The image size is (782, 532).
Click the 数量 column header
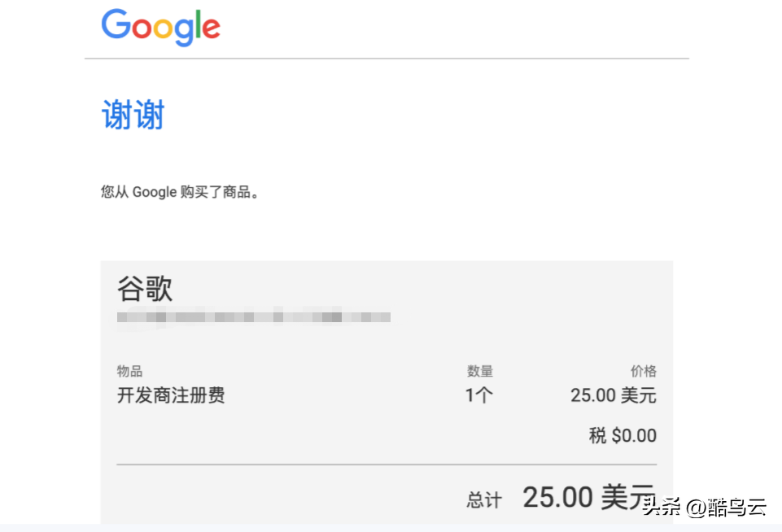480,371
